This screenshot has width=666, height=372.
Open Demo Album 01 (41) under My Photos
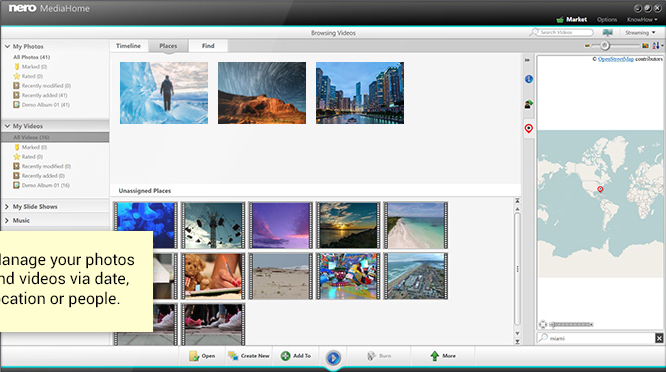point(41,104)
